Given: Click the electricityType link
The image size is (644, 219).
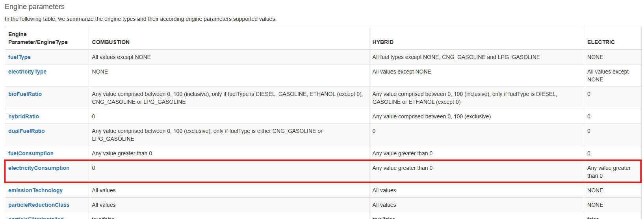Looking at the screenshot, I should [x=27, y=72].
